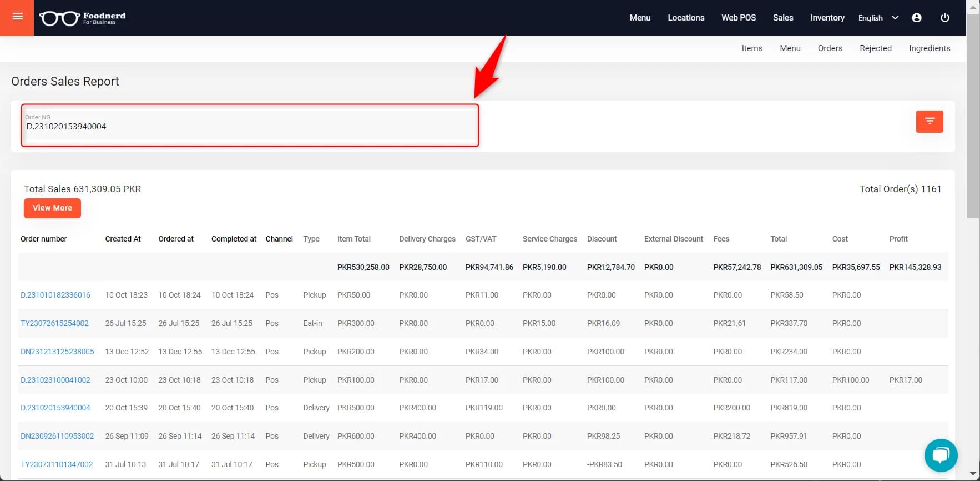Open order D.231010182336016
The width and height of the screenshot is (980, 481).
[55, 295]
